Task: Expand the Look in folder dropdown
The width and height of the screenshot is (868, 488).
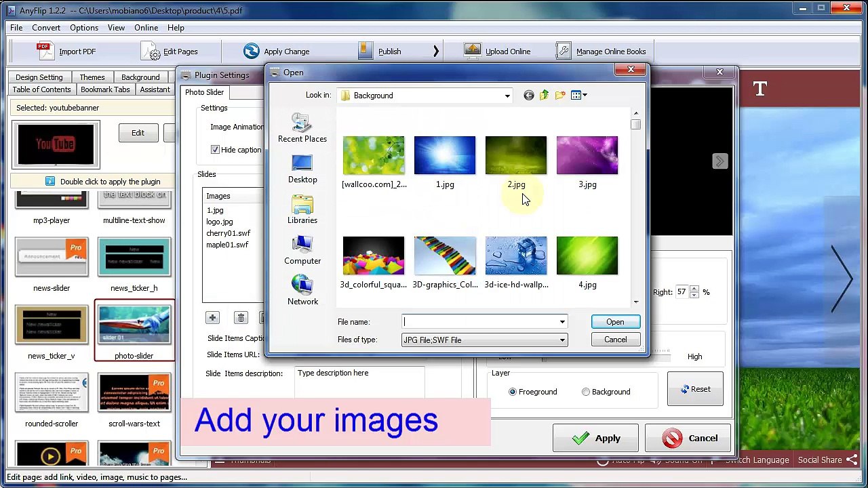Action: pos(507,96)
